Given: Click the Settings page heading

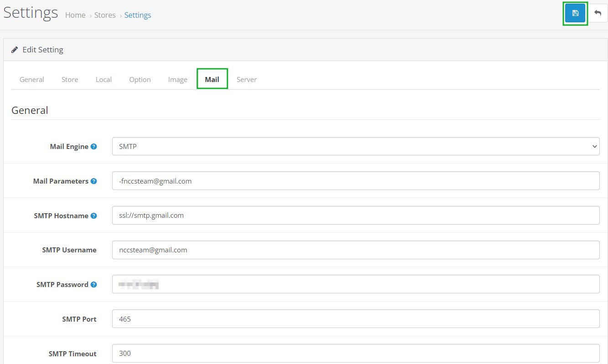Looking at the screenshot, I should pos(31,12).
